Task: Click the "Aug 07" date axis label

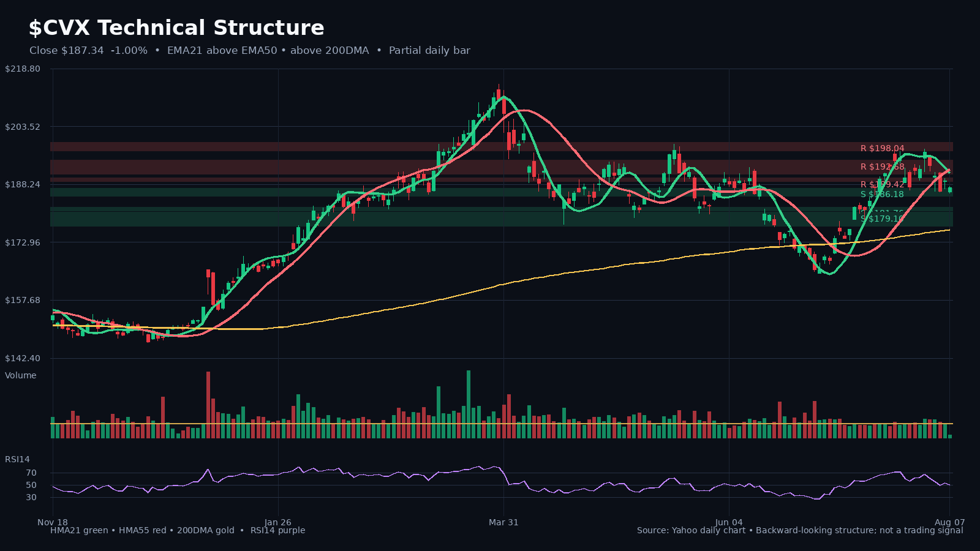Action: 949,522
